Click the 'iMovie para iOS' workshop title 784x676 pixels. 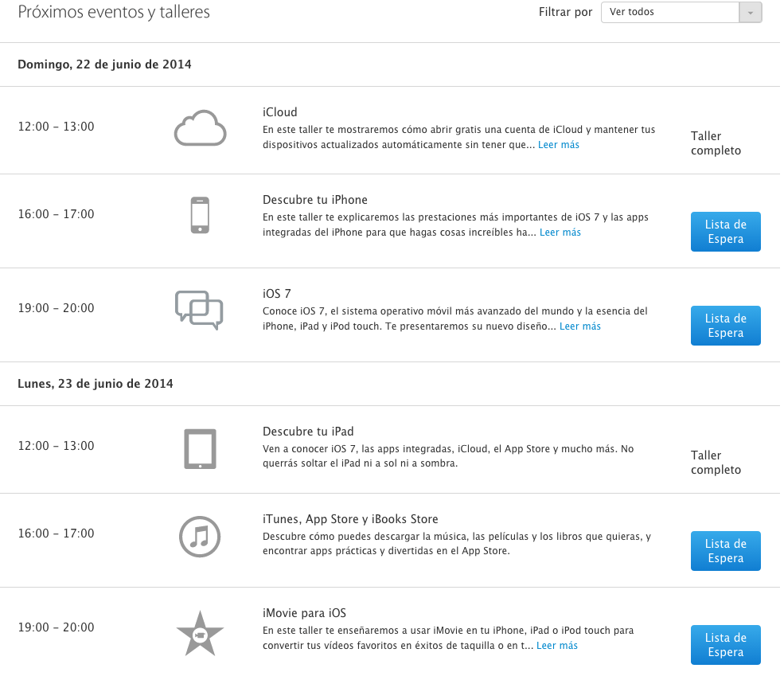pyautogui.click(x=305, y=613)
